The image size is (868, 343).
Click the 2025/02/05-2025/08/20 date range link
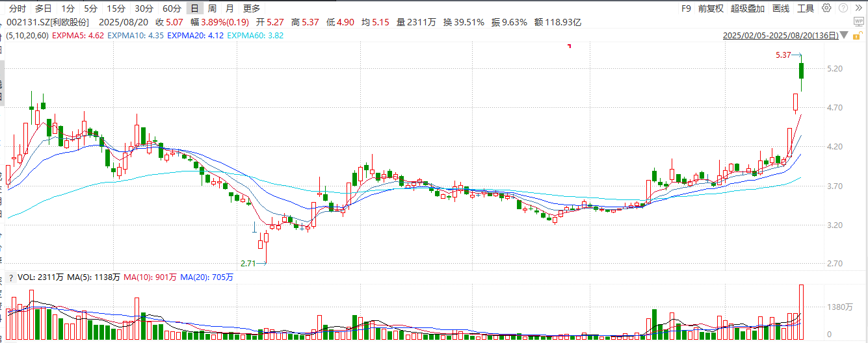[x=781, y=36]
